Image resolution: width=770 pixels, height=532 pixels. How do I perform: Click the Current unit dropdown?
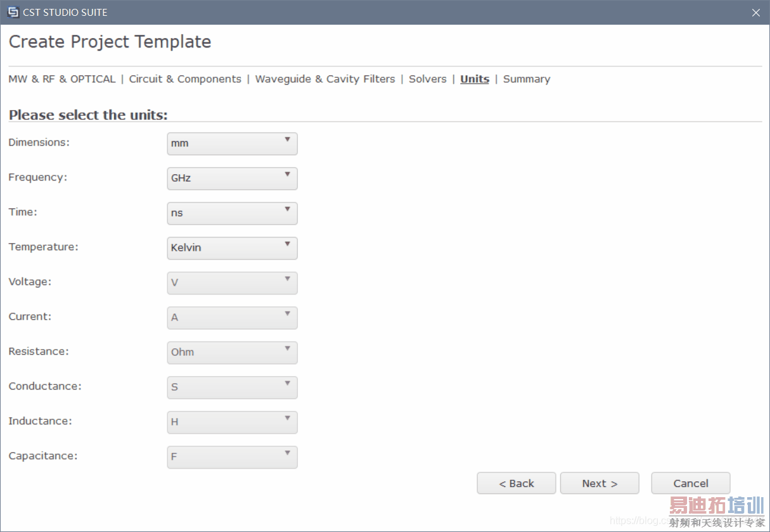[x=232, y=317]
